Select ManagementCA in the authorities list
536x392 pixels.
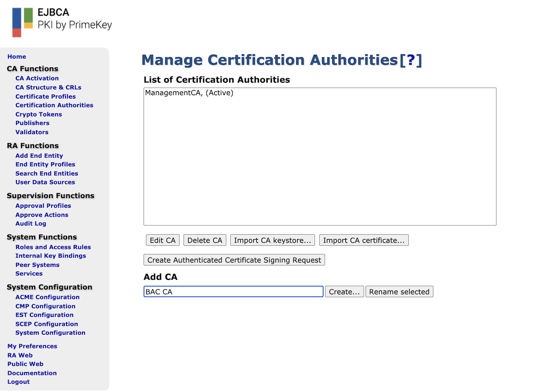click(189, 93)
